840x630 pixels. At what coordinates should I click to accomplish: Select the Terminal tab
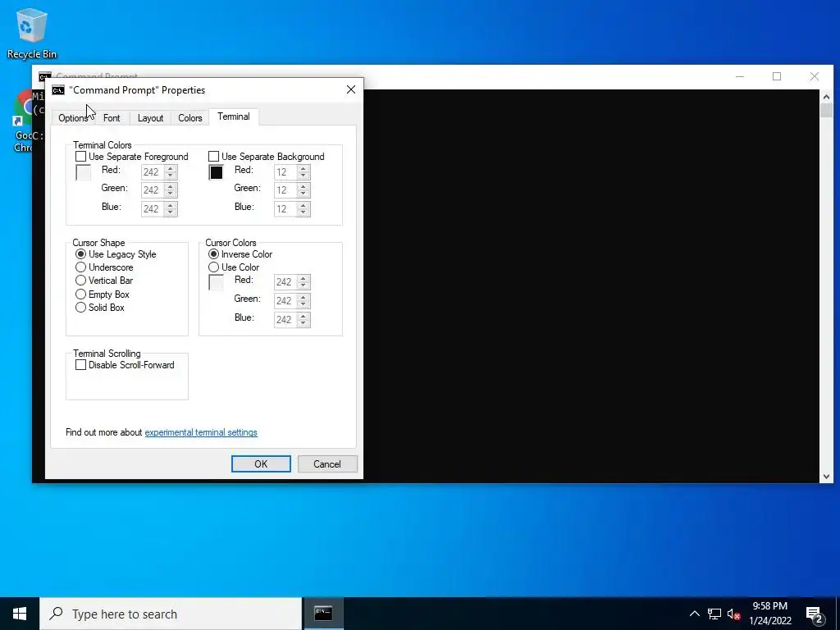tap(234, 116)
